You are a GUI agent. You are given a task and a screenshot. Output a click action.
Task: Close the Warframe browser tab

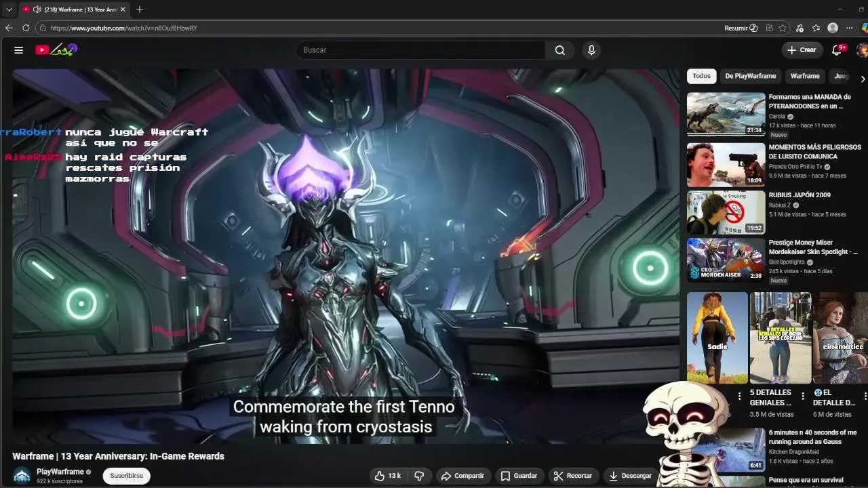[x=123, y=9]
